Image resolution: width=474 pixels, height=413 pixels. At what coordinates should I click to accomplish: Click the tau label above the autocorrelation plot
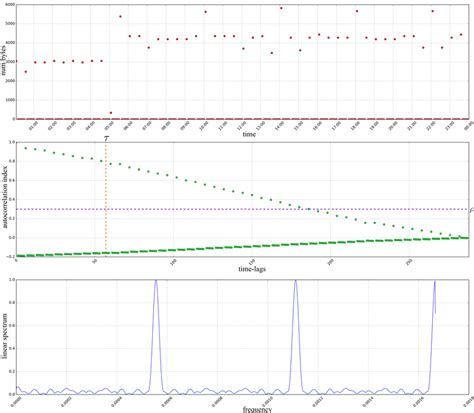pyautogui.click(x=106, y=138)
